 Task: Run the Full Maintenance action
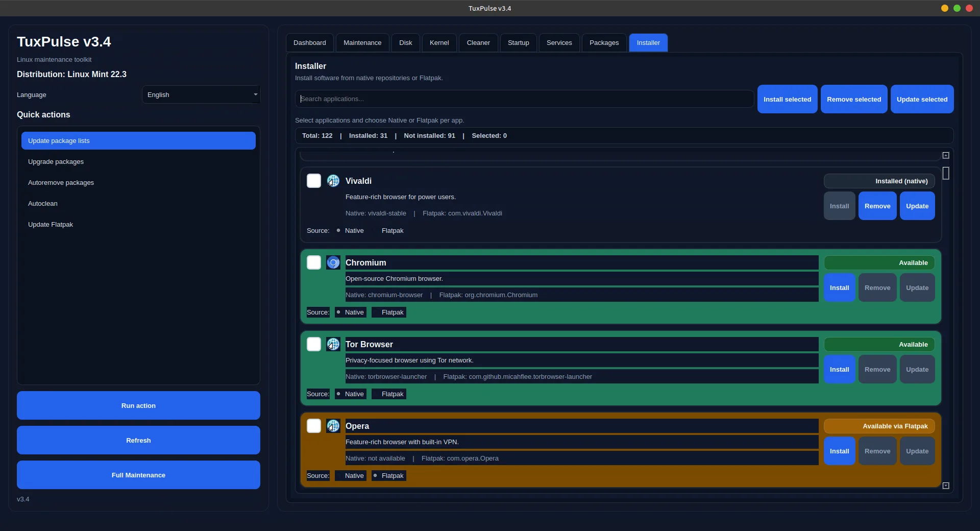pyautogui.click(x=138, y=475)
